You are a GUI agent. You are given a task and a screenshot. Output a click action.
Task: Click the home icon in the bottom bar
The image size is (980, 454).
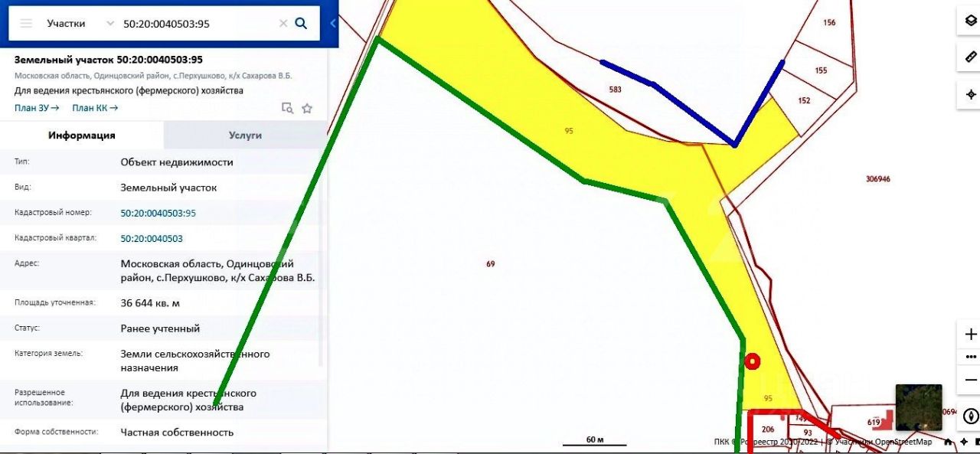[x=948, y=442]
